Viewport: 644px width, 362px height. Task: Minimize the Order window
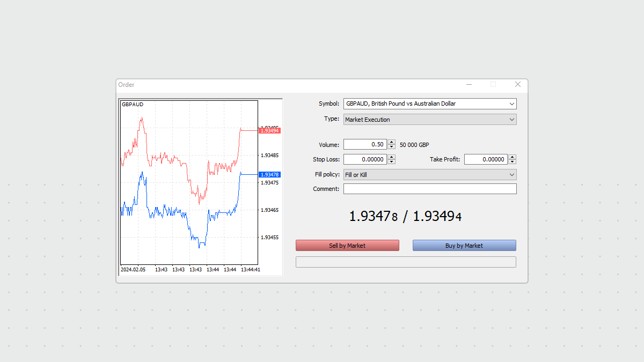469,85
